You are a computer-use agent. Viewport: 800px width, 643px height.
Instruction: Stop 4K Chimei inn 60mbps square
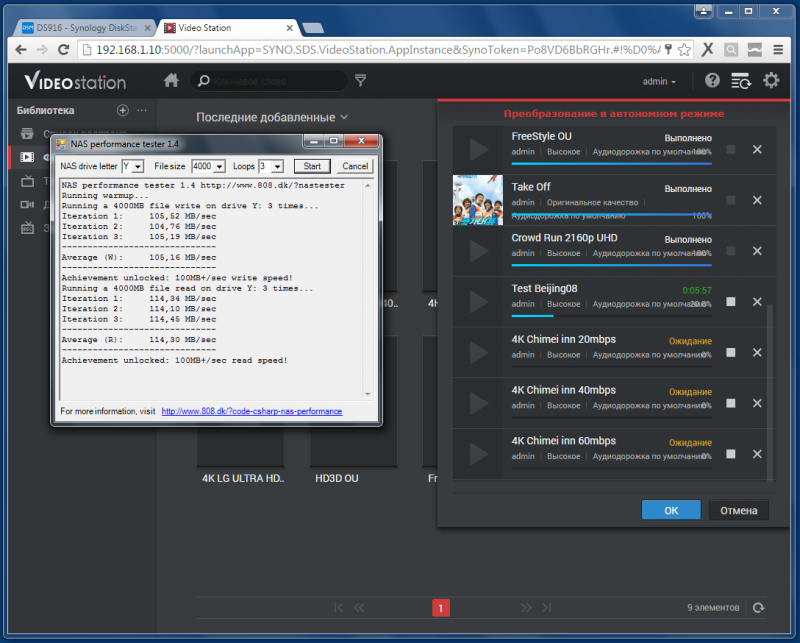tap(731, 454)
